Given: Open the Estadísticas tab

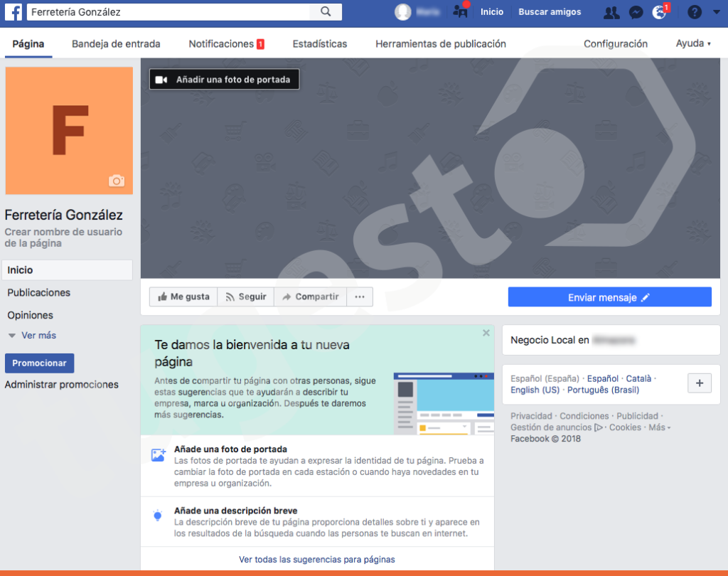Looking at the screenshot, I should [x=320, y=43].
